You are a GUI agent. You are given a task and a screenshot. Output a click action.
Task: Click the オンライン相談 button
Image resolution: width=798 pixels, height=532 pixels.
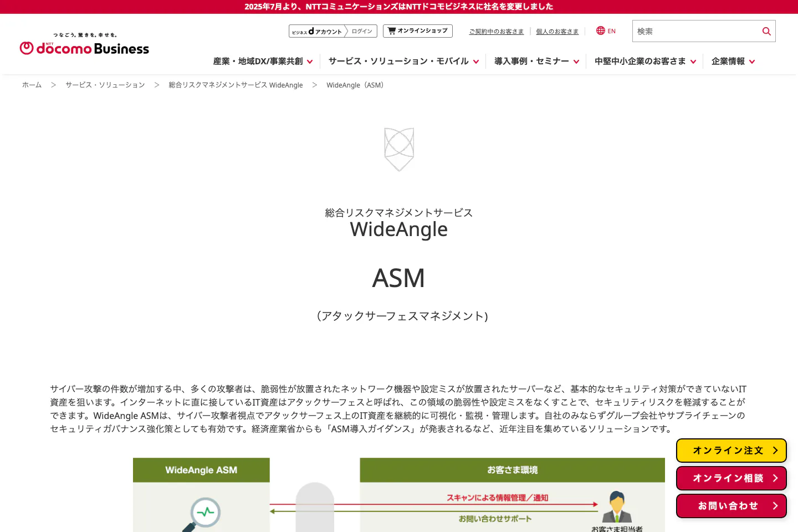731,478
